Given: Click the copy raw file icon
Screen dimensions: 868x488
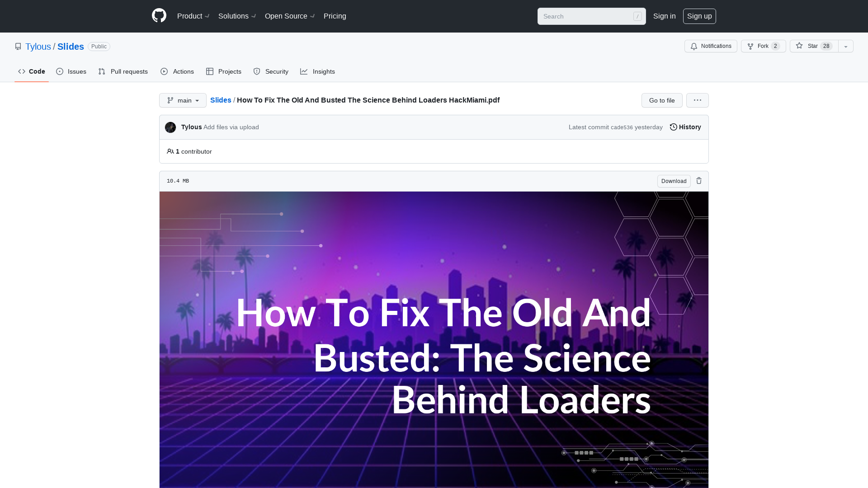Looking at the screenshot, I should 698,181.
